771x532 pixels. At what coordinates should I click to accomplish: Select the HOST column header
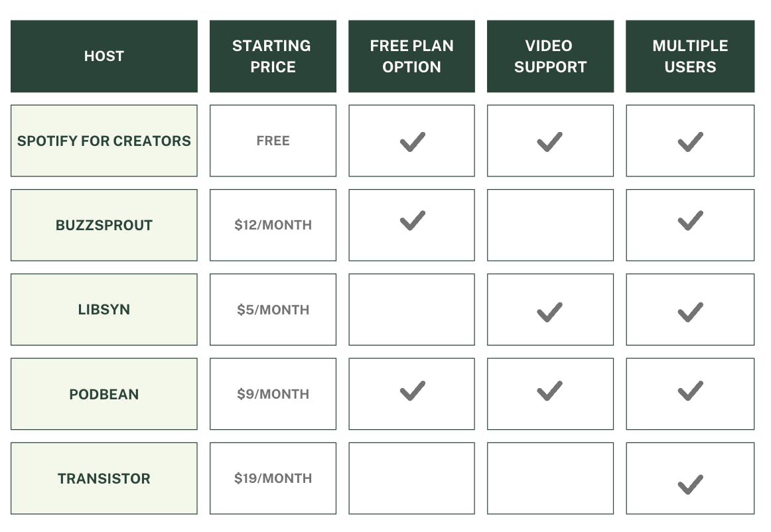click(104, 56)
